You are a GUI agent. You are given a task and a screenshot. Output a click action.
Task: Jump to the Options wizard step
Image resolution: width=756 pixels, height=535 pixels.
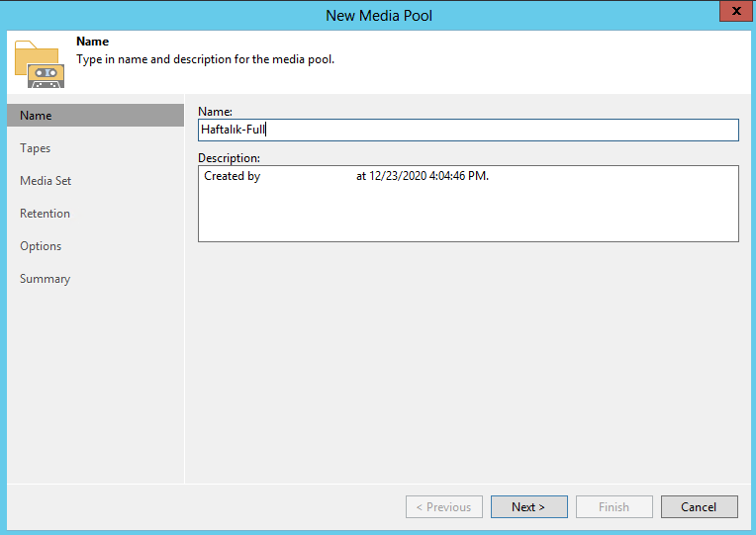[x=41, y=246]
